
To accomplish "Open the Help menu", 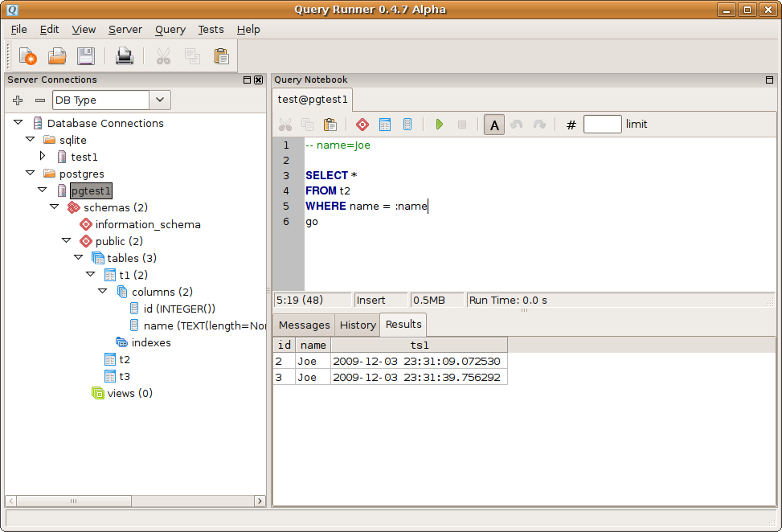I will point(248,30).
